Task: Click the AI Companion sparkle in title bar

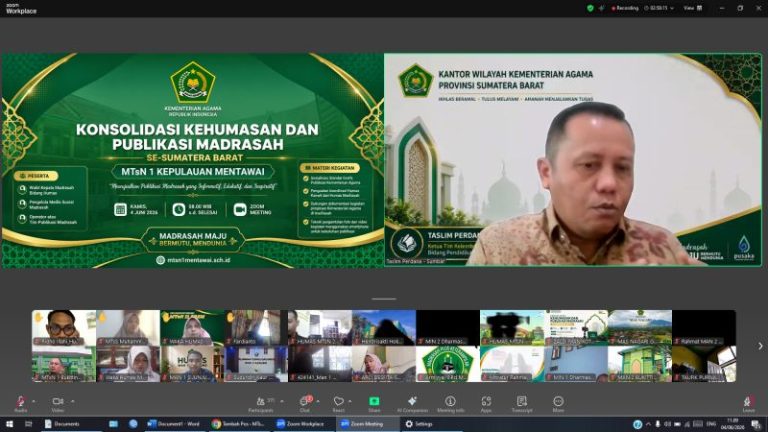Action: 601,8
